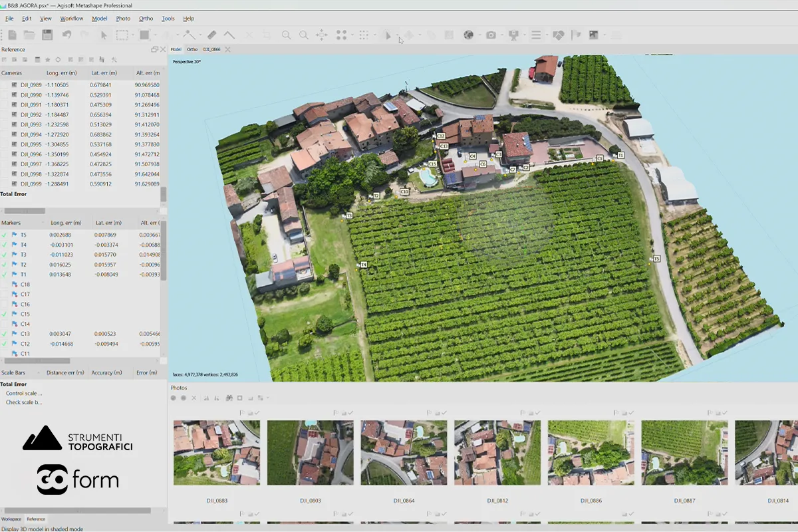Undo the last action
Image resolution: width=798 pixels, height=532 pixels.
point(66,35)
